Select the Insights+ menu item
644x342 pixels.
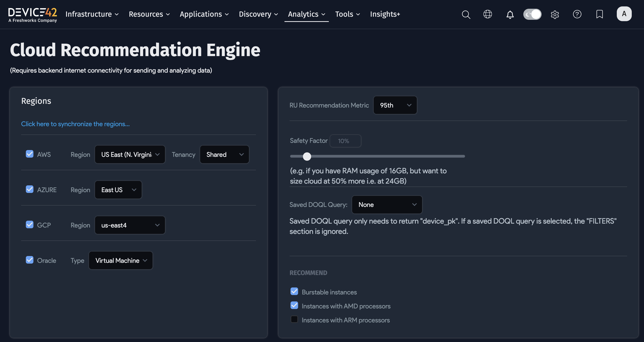(385, 14)
